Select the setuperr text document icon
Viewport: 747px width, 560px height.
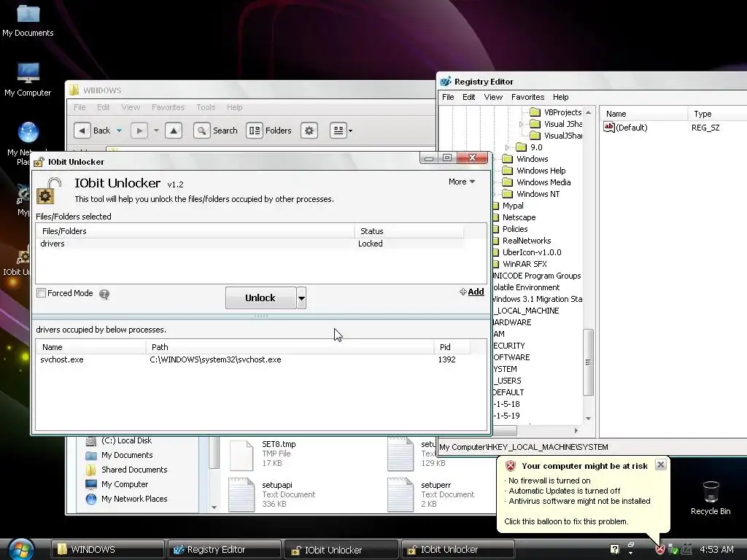tap(400, 495)
